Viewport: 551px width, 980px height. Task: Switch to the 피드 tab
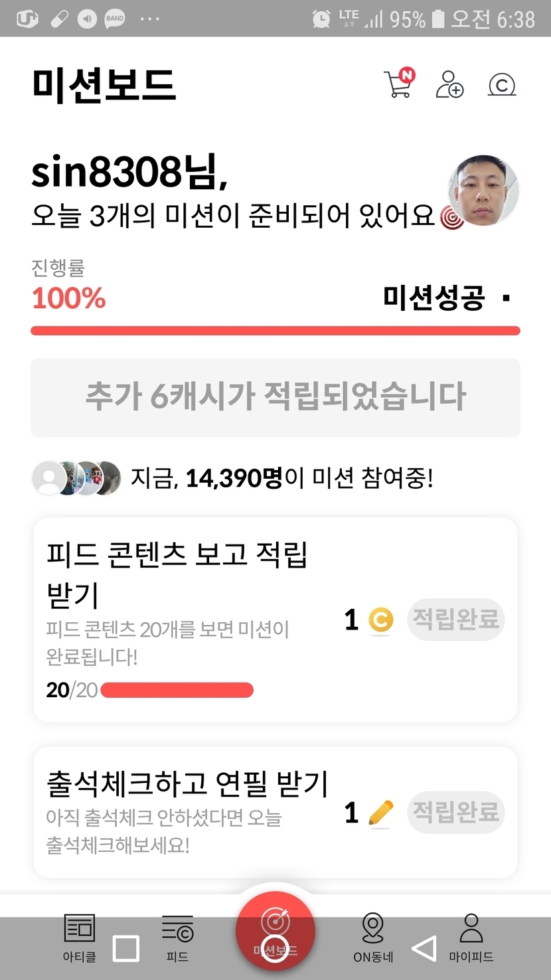pyautogui.click(x=177, y=936)
